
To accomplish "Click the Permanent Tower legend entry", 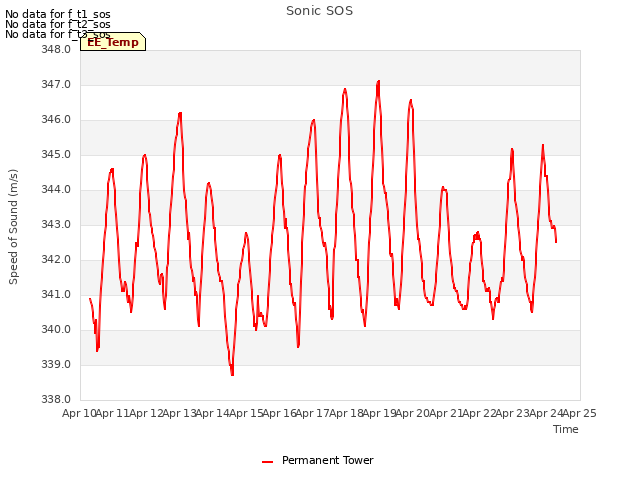I will click(x=318, y=460).
